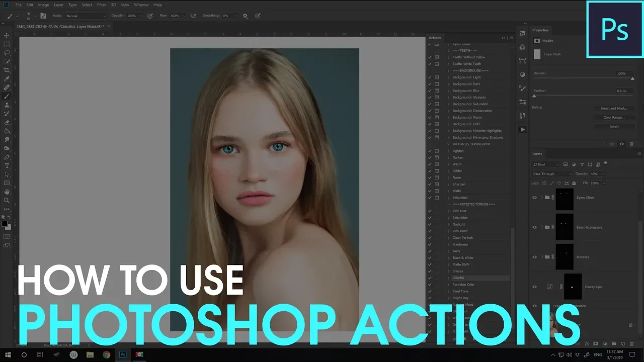Select the Healing Brush tool
The image size is (644, 362).
[x=7, y=87]
